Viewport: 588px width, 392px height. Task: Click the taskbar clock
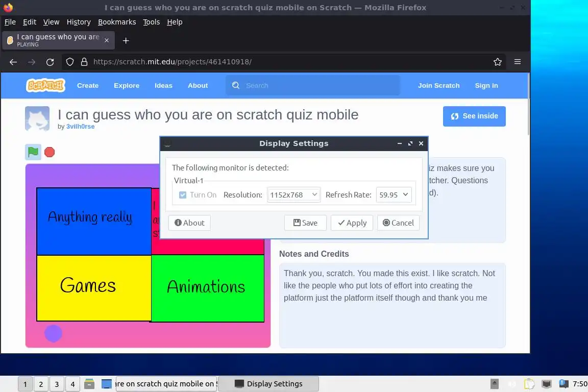tap(580, 384)
